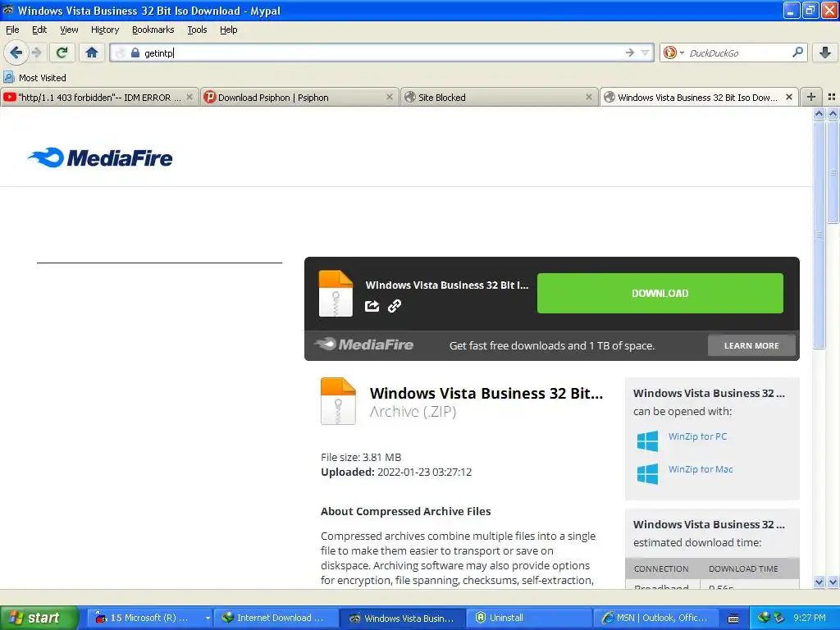The image size is (840, 630).
Task: Open the Help menu
Action: click(228, 30)
